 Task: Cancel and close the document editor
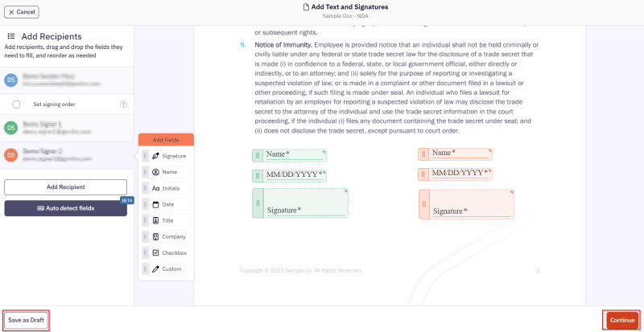(22, 12)
